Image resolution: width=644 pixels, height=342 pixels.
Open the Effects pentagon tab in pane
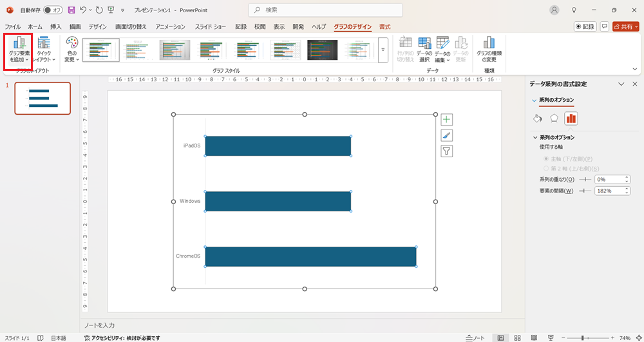click(554, 119)
